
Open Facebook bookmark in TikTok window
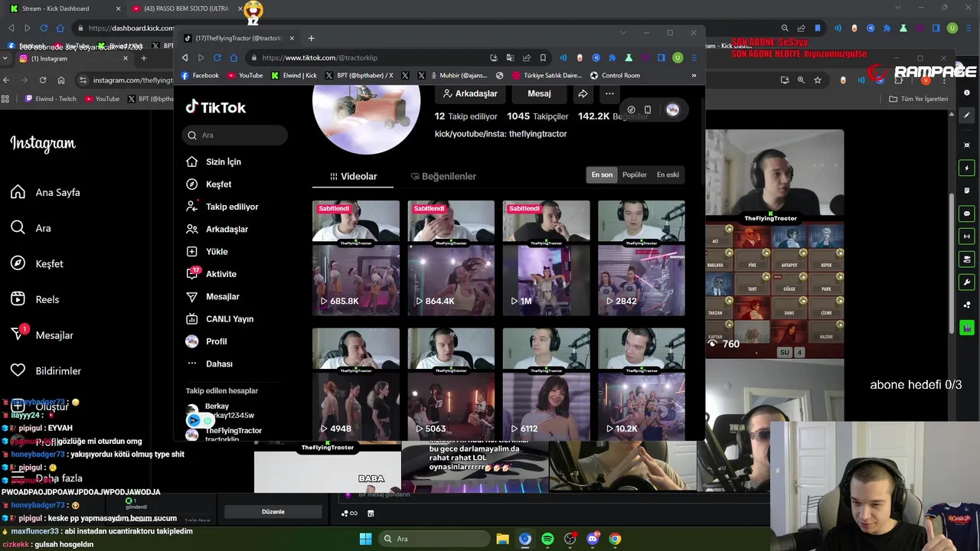pyautogui.click(x=200, y=76)
